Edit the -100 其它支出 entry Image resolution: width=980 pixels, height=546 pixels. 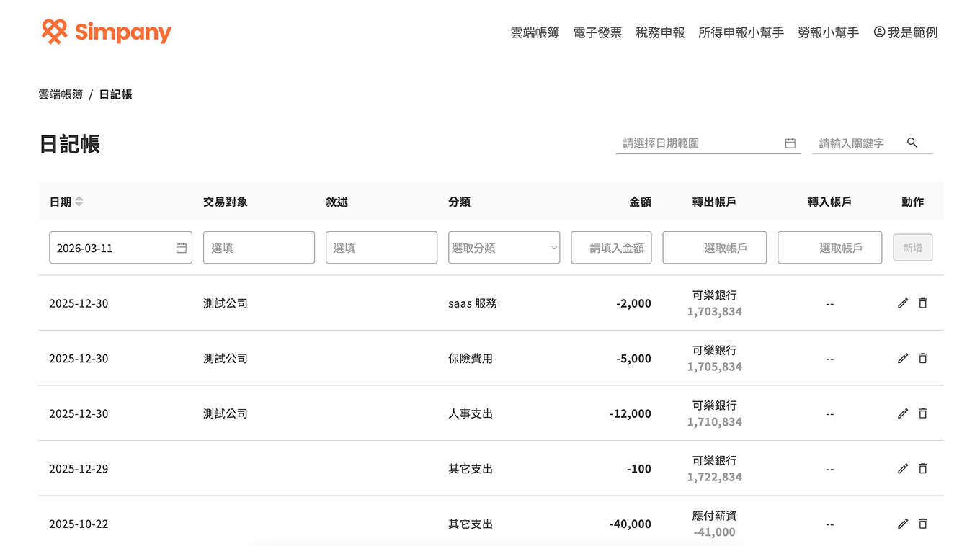coord(902,468)
